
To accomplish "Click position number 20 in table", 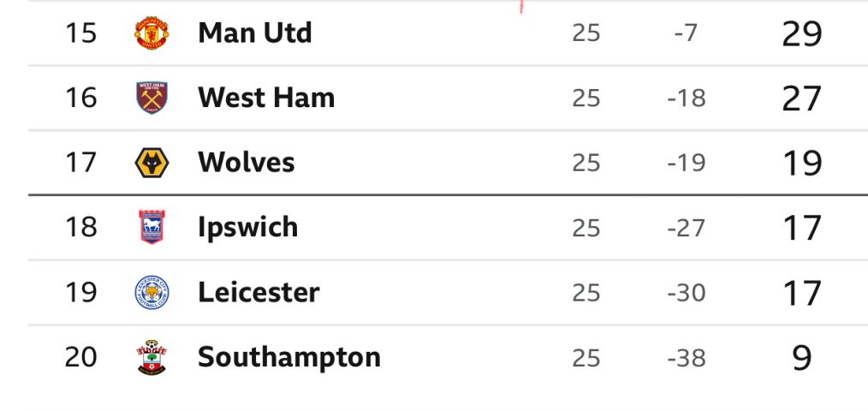I will 80,357.
